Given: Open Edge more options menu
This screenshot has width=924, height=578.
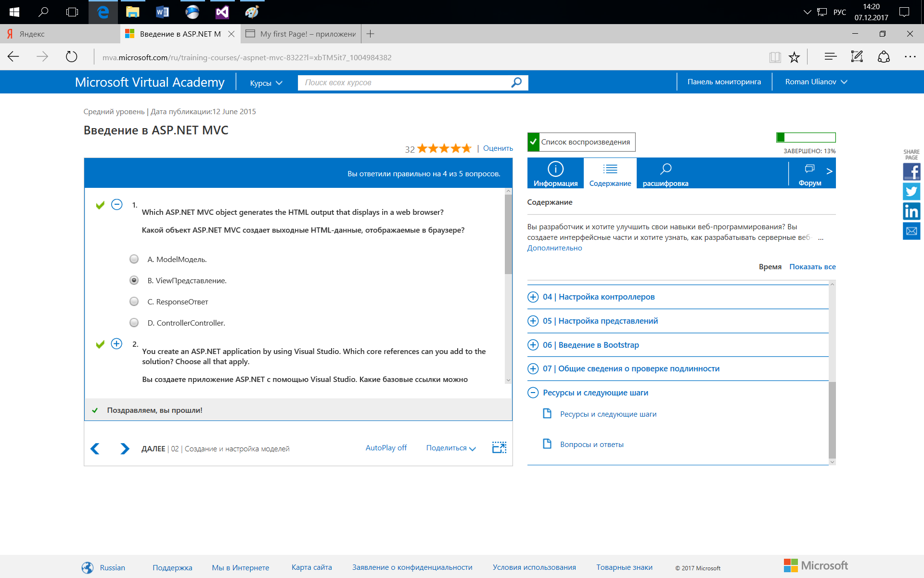Looking at the screenshot, I should coord(910,57).
